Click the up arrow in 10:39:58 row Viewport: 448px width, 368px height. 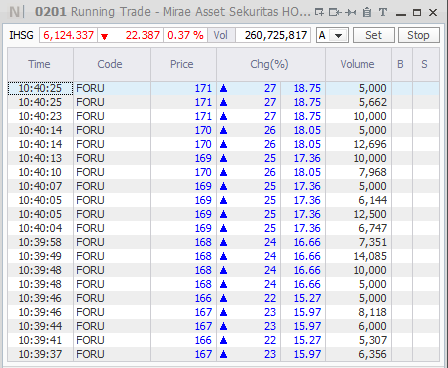(x=224, y=242)
